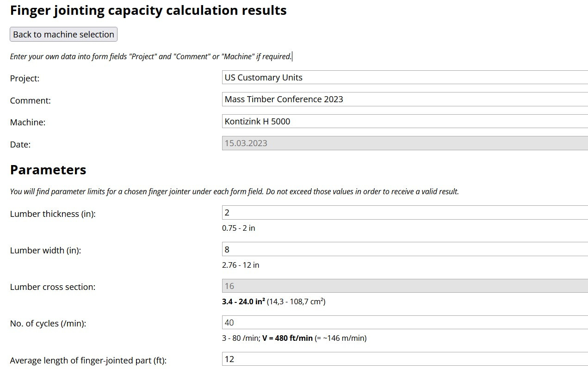The height and width of the screenshot is (369, 588).
Task: Click the Lumber width (in) label
Action: (45, 251)
